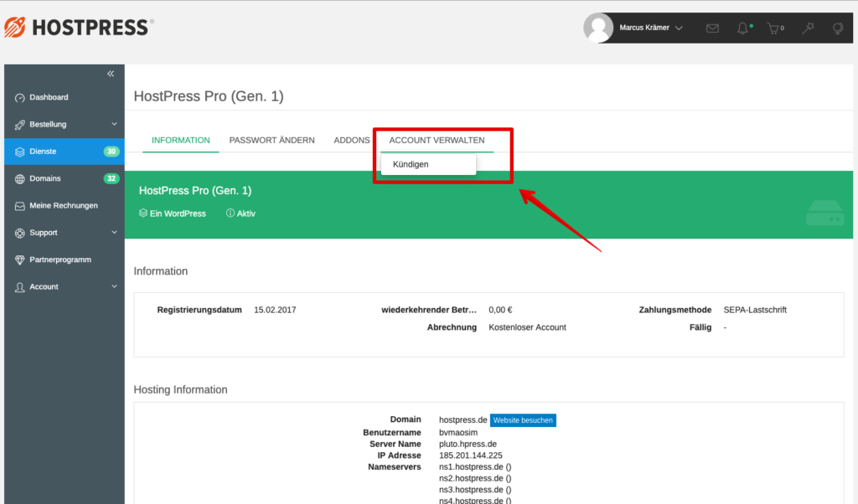Click the lightbulb icon in top bar
This screenshot has height=504, width=858.
(838, 28)
